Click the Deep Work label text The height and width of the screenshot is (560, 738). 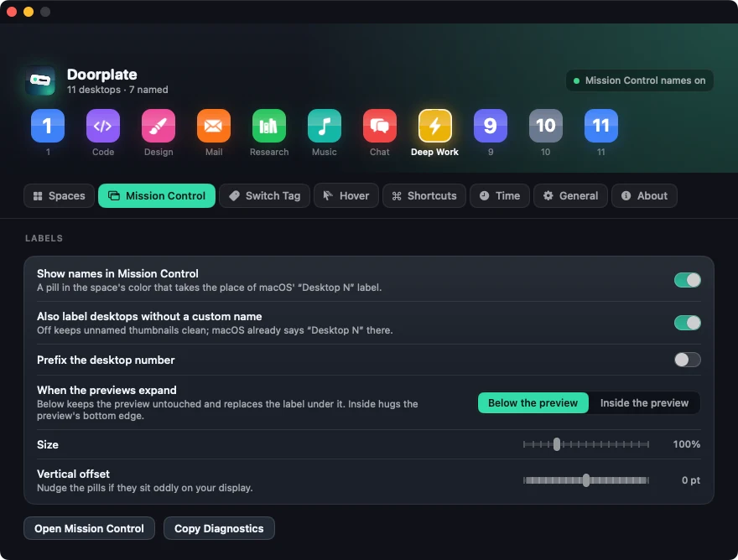[434, 152]
